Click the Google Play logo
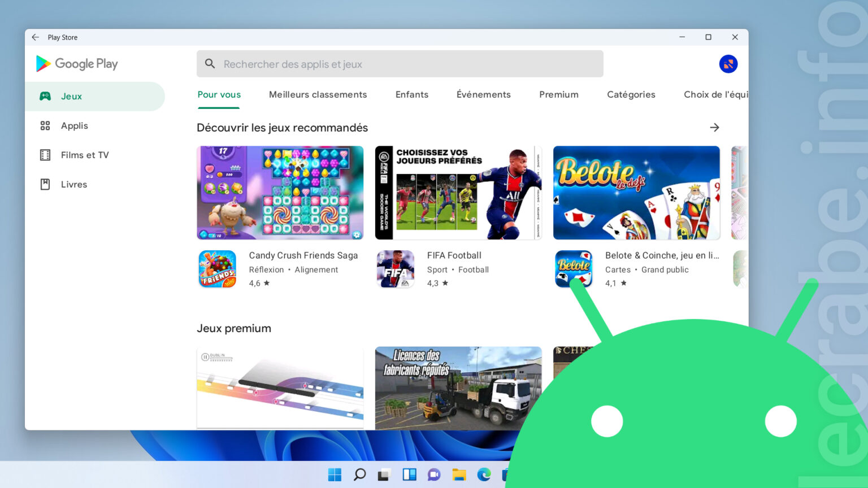The image size is (868, 488). [77, 64]
